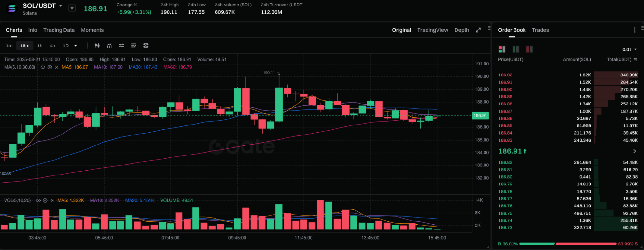644x250 pixels.
Task: Click bid price 186.76 row
Action: 568,206
